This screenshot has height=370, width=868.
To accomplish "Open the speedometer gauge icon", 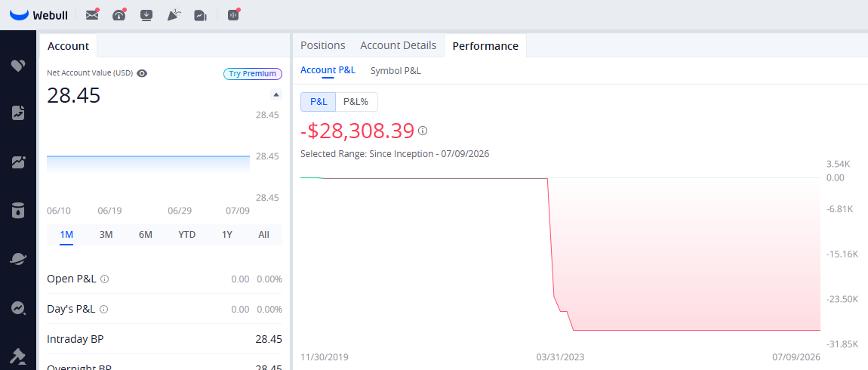I will 119,15.
